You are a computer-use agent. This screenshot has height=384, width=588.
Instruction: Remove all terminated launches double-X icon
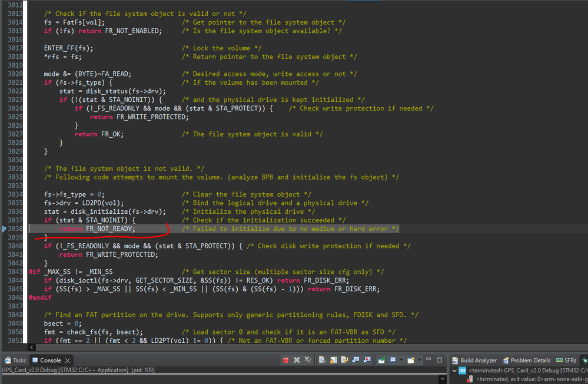point(307,360)
